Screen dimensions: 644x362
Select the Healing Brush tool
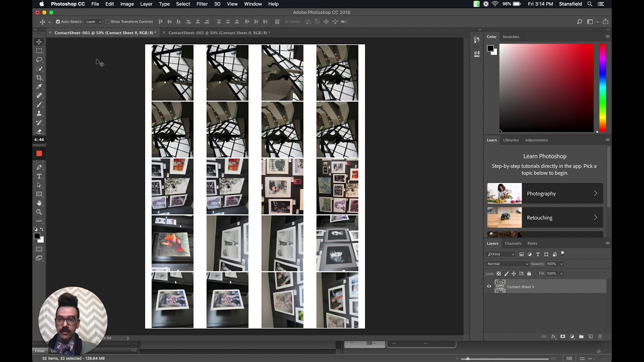tap(39, 96)
